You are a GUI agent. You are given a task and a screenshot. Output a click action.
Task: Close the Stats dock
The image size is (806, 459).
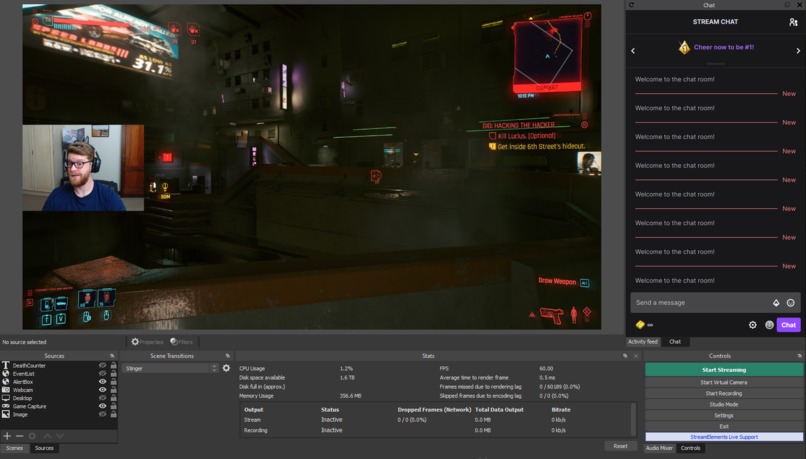[636, 356]
